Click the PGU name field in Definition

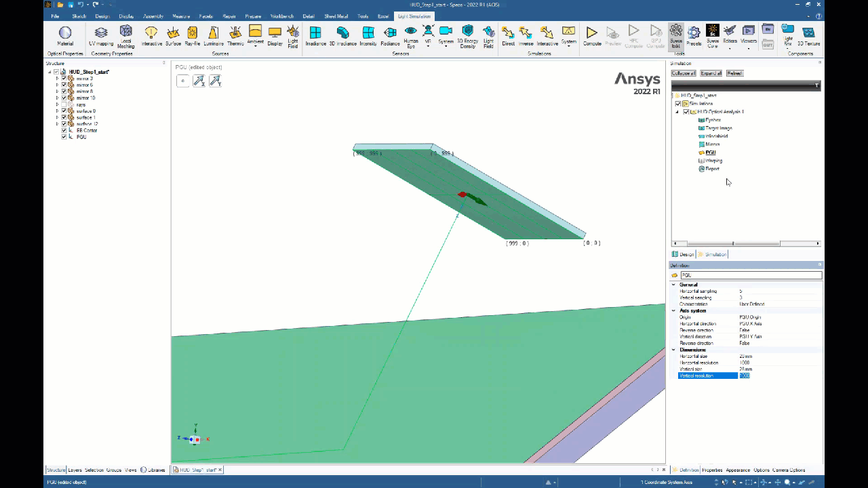click(x=751, y=275)
